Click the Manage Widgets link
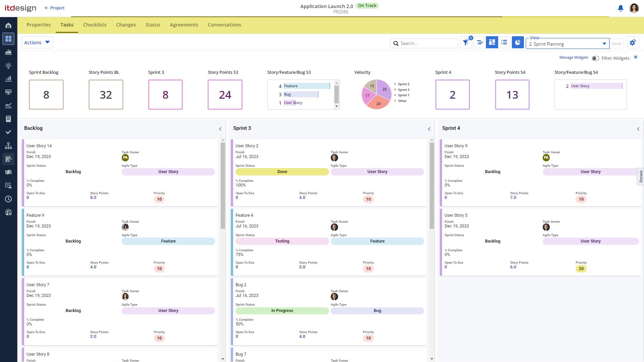 574,57
